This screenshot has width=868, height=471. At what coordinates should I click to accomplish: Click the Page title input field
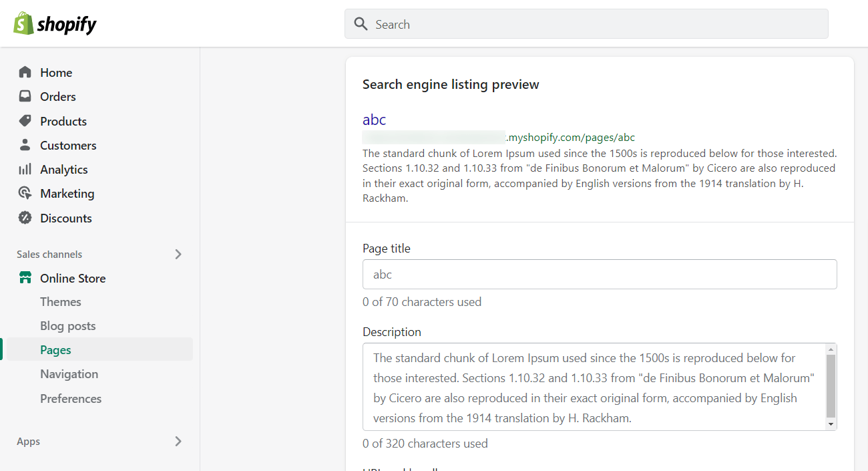600,274
